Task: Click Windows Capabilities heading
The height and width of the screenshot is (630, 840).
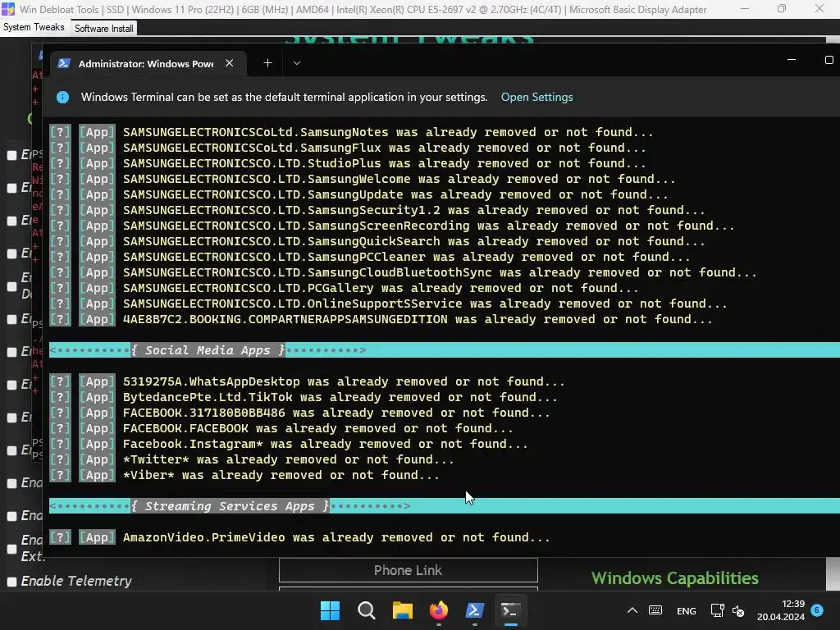Action: (674, 578)
